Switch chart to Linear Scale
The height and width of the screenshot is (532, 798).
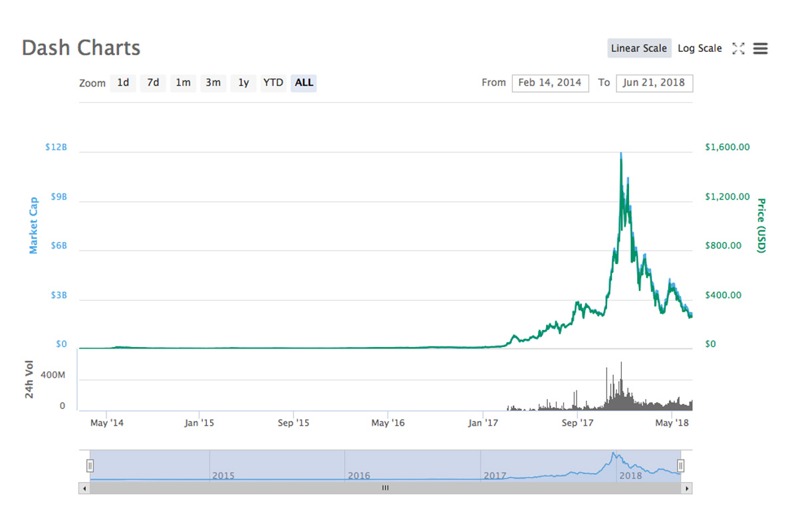click(x=638, y=49)
